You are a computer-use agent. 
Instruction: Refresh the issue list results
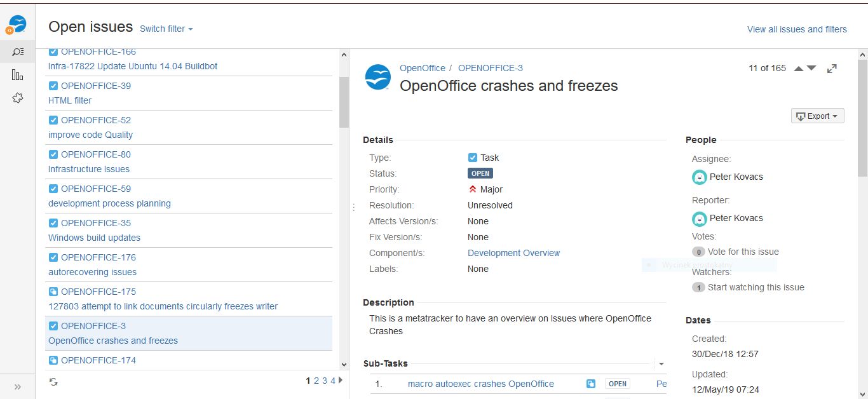tap(53, 382)
